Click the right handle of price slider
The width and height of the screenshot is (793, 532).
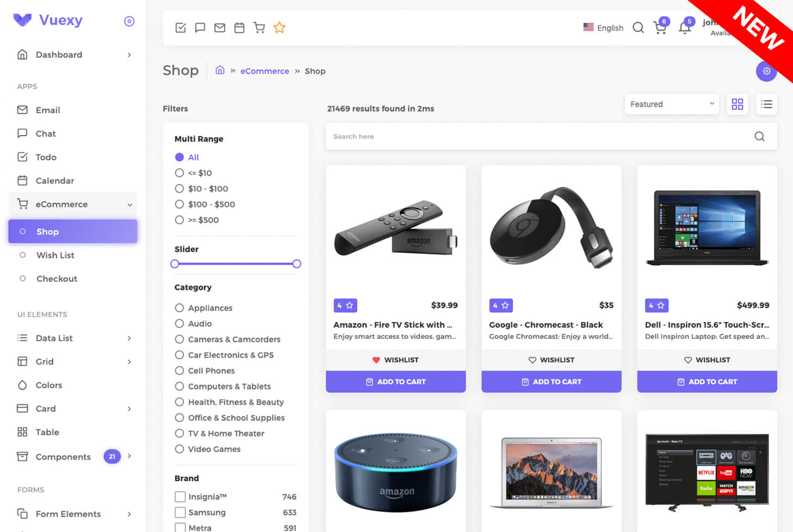point(296,264)
